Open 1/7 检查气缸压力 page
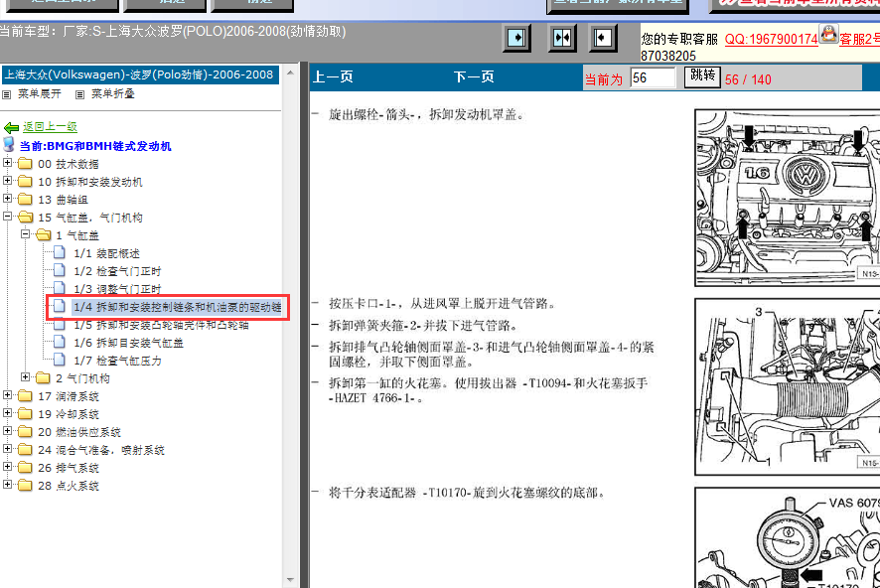880x588 pixels. [x=117, y=361]
